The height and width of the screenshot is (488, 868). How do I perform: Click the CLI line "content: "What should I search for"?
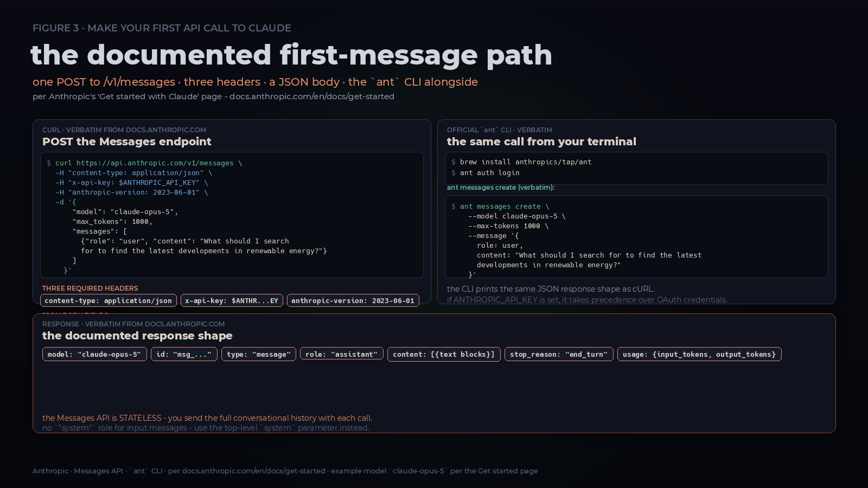click(x=589, y=255)
